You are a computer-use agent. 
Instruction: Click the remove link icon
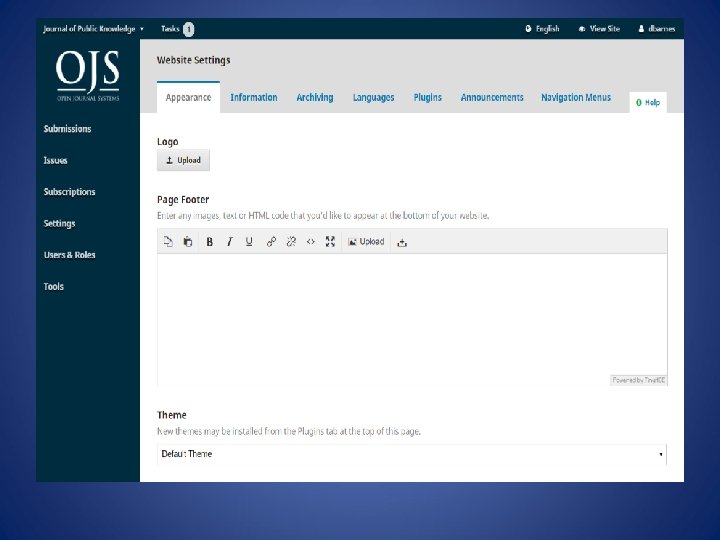pyautogui.click(x=291, y=242)
